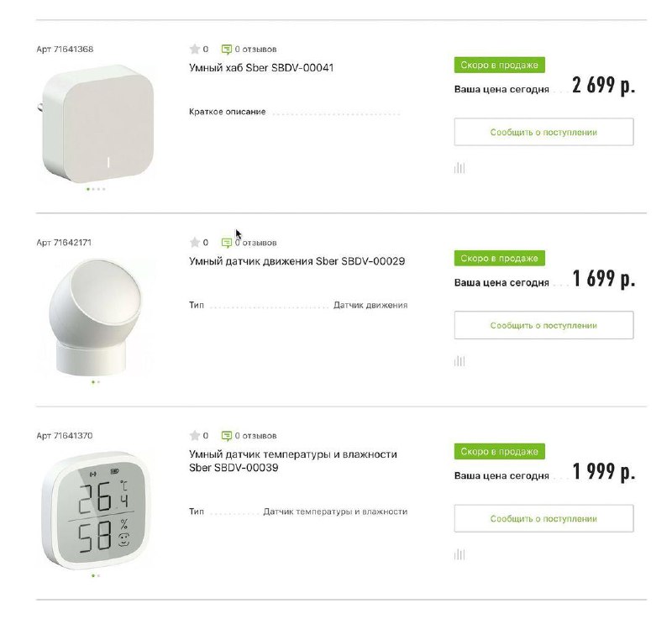Click temperature sensor product image showing 26.4
This screenshot has width=672, height=619.
click(x=97, y=510)
